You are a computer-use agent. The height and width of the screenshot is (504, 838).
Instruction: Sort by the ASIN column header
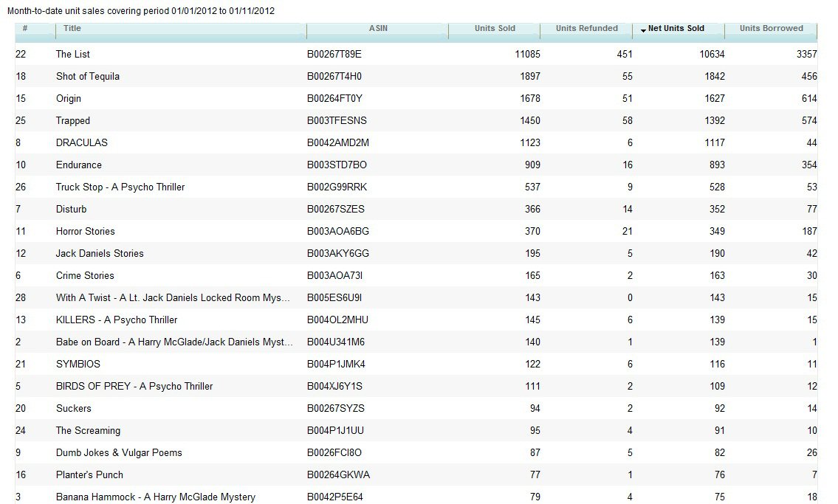(x=378, y=29)
